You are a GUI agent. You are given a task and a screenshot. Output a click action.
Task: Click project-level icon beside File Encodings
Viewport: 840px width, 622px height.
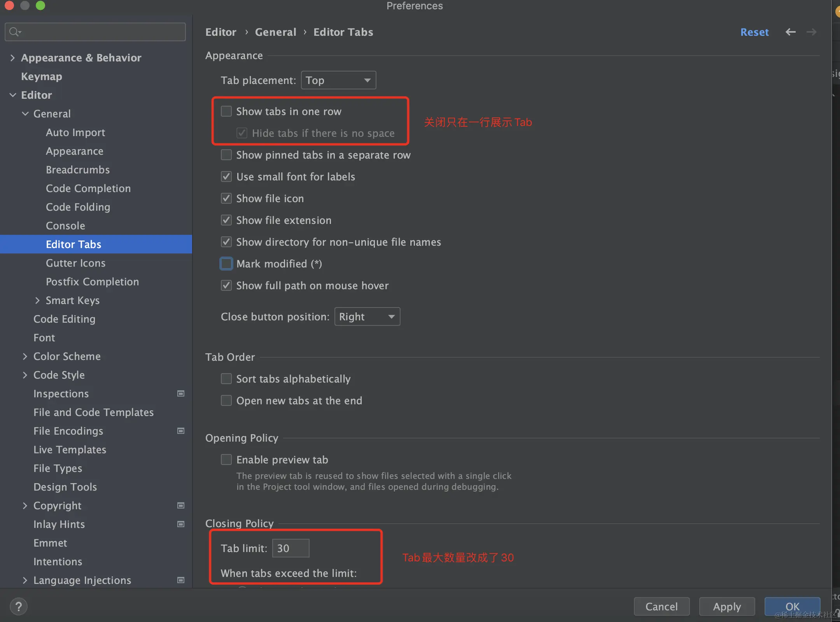181,431
